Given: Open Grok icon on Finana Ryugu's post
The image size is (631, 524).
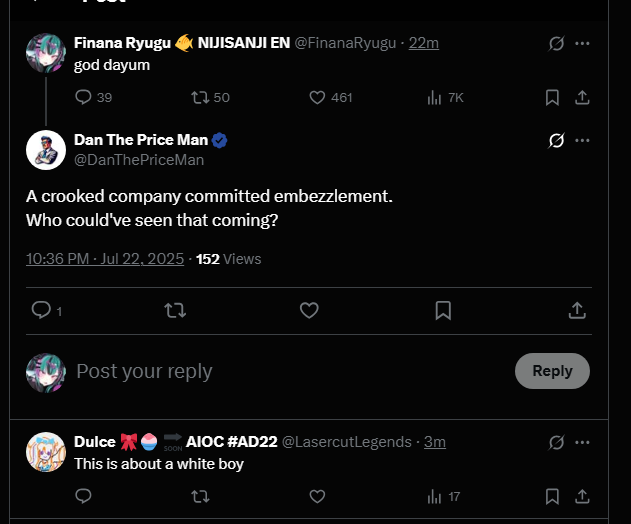Looking at the screenshot, I should click(557, 44).
